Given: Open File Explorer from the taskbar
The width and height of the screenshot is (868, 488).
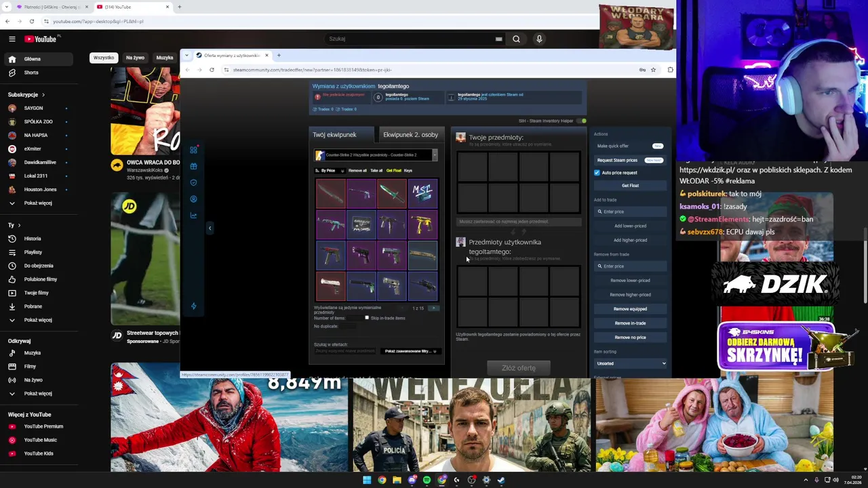Looking at the screenshot, I should tap(397, 480).
